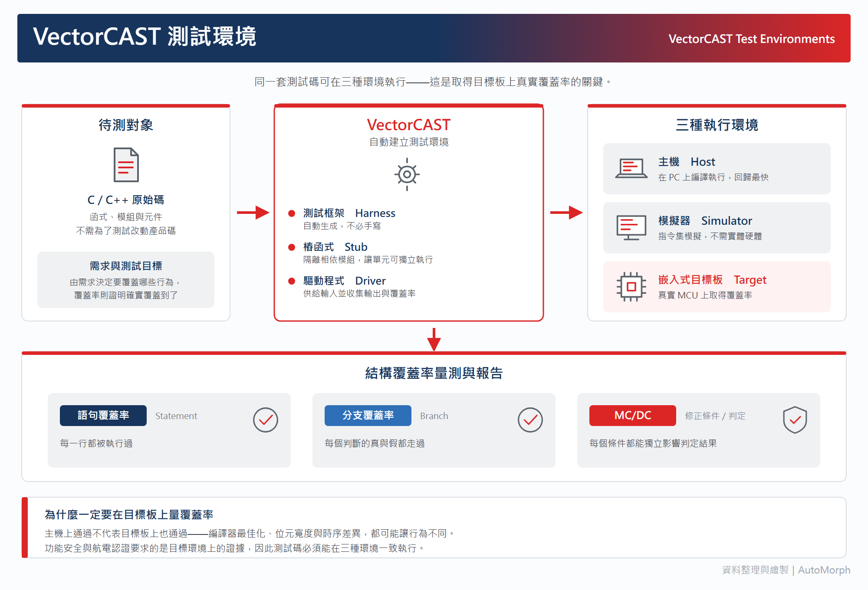Viewport: 868px width, 590px height.
Task: Click the red bullet beside Stub
Action: [x=292, y=247]
